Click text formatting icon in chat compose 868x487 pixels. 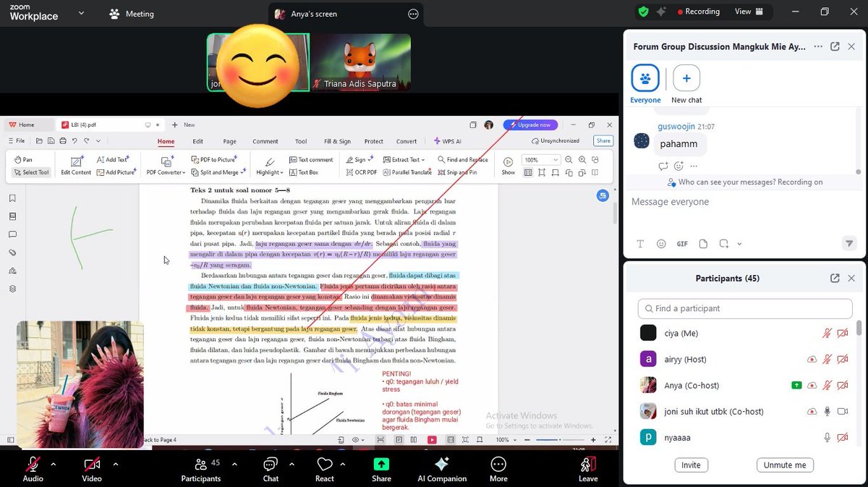coord(640,244)
